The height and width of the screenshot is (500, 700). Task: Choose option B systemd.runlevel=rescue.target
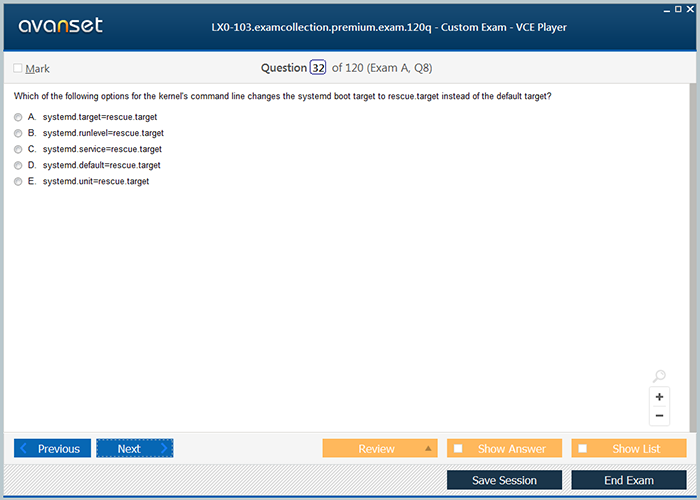point(18,133)
